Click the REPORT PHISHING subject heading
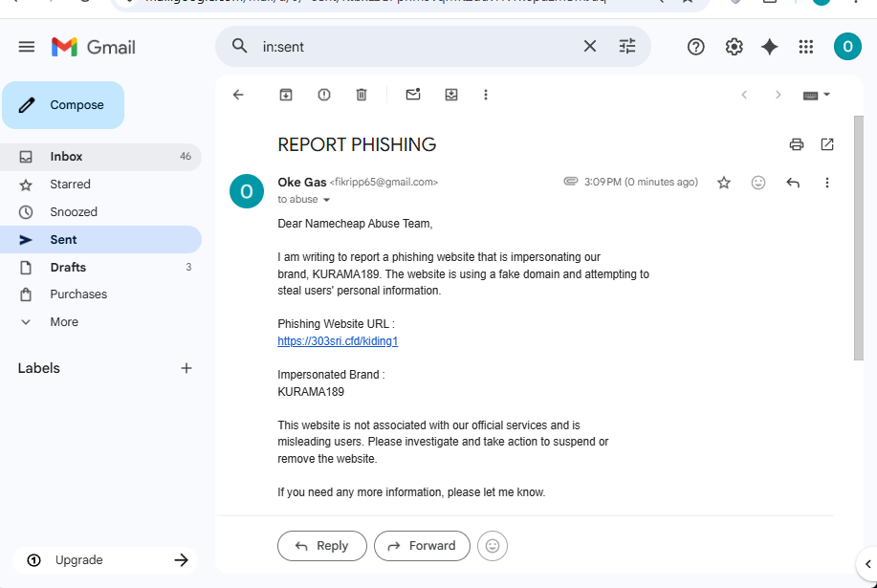Screen dimensions: 877x588 (357, 144)
